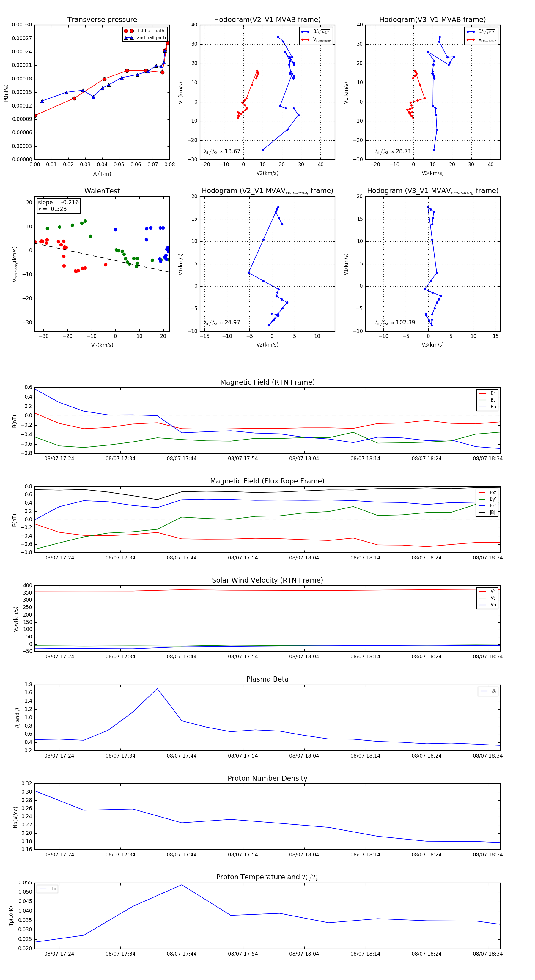This screenshot has width=535, height=980.
Task: Click the "08/07 18:04" tick under Proton Temperature plot
Action: click(304, 954)
